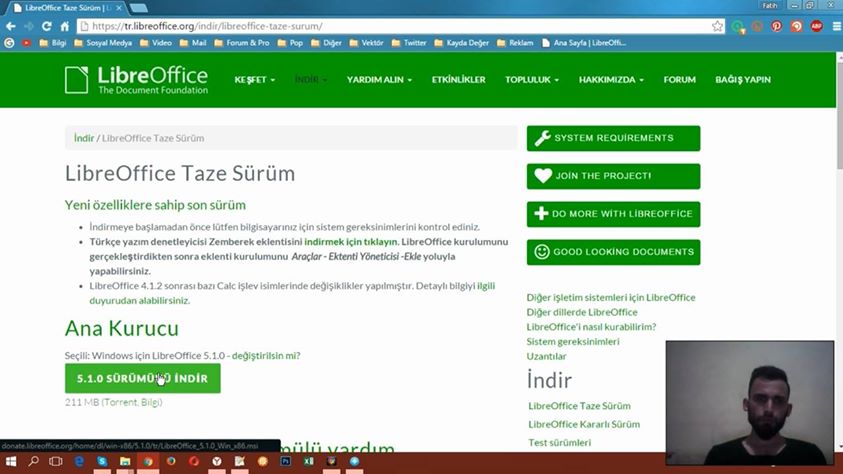Open Bilgi bookmarks folder
Viewport: 843px width, 474px height.
click(x=53, y=43)
